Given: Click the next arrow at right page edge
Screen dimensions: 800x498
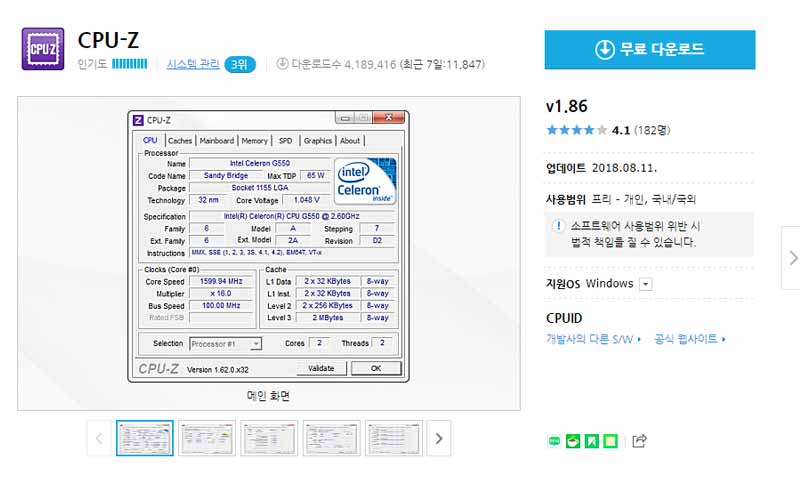Looking at the screenshot, I should pyautogui.click(x=792, y=258).
